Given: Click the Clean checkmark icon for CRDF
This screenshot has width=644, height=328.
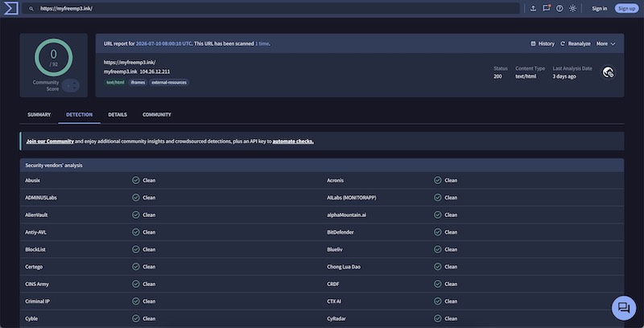Looking at the screenshot, I should click(x=437, y=284).
